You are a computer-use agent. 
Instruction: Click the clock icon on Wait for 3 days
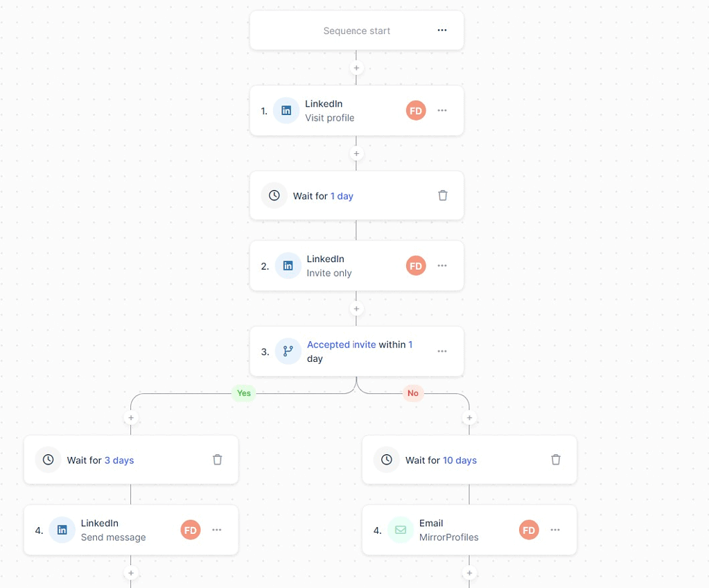[48, 460]
